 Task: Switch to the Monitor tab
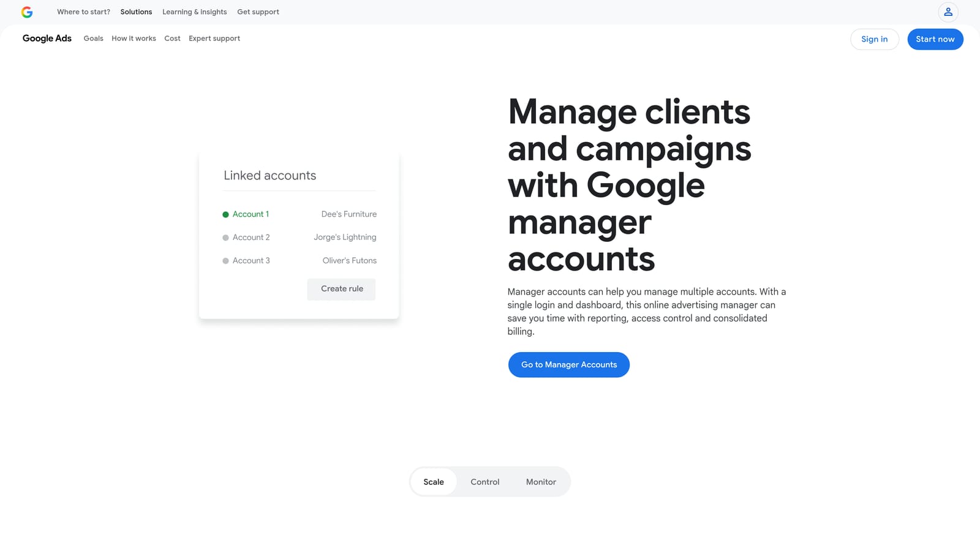541,482
